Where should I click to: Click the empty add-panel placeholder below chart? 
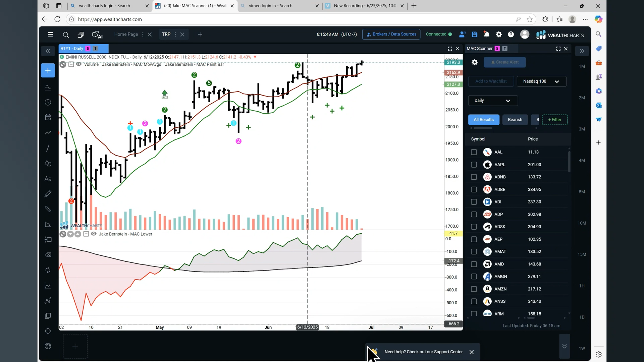coord(75,346)
